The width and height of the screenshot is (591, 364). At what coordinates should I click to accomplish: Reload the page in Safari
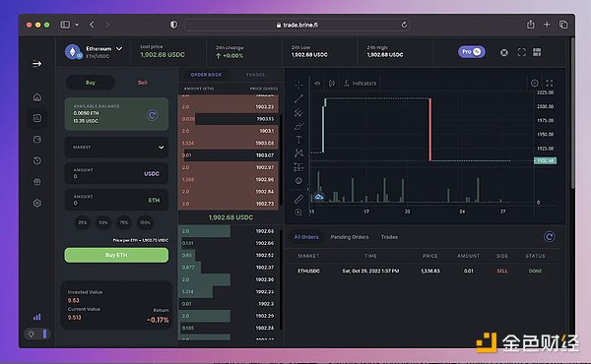pos(404,25)
